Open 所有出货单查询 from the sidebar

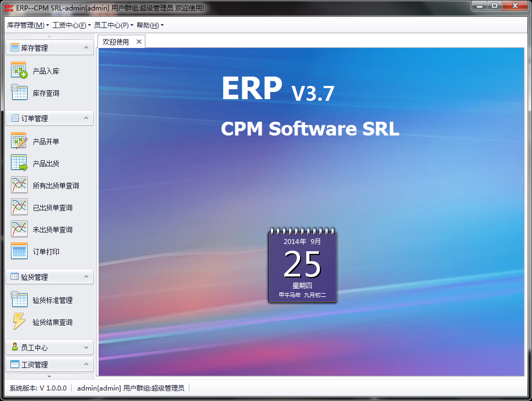(56, 186)
